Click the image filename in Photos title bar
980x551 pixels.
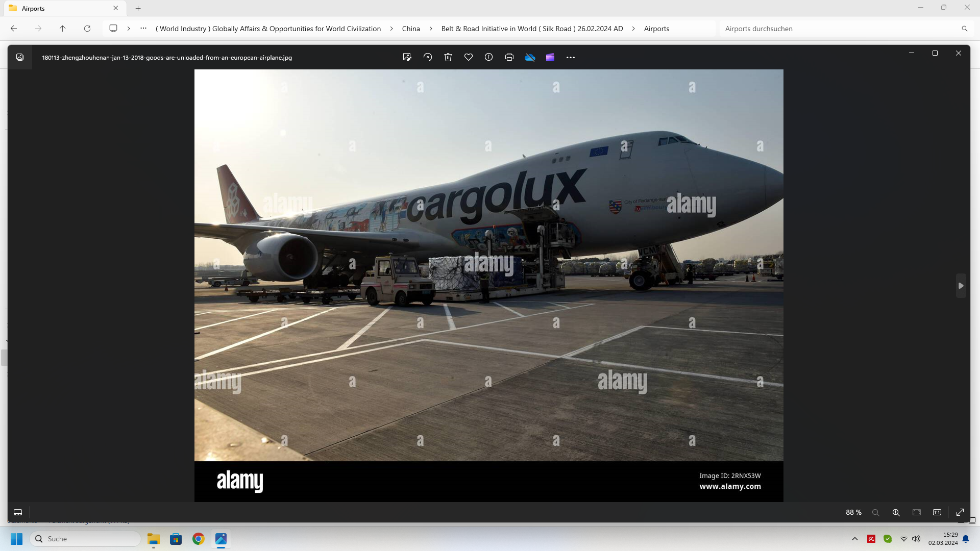pos(167,58)
